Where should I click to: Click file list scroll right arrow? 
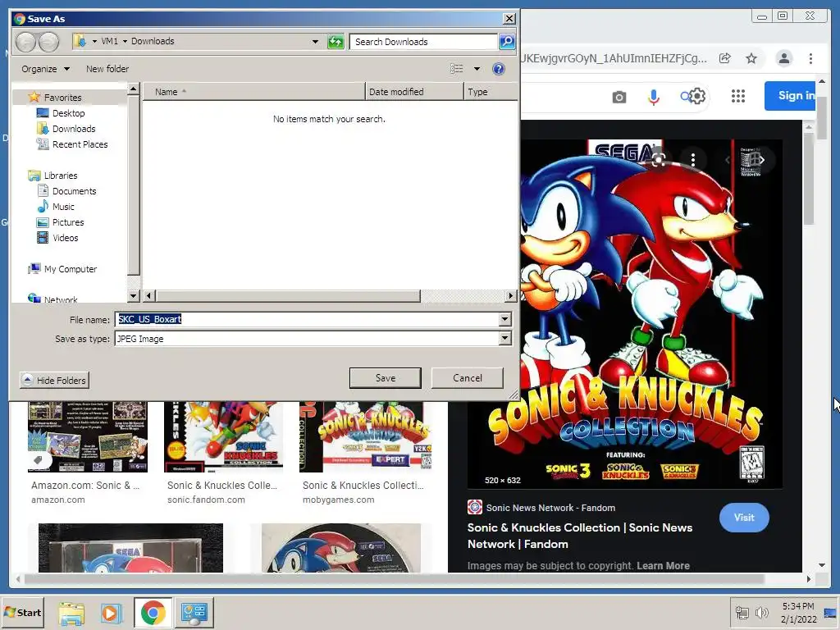(x=510, y=295)
